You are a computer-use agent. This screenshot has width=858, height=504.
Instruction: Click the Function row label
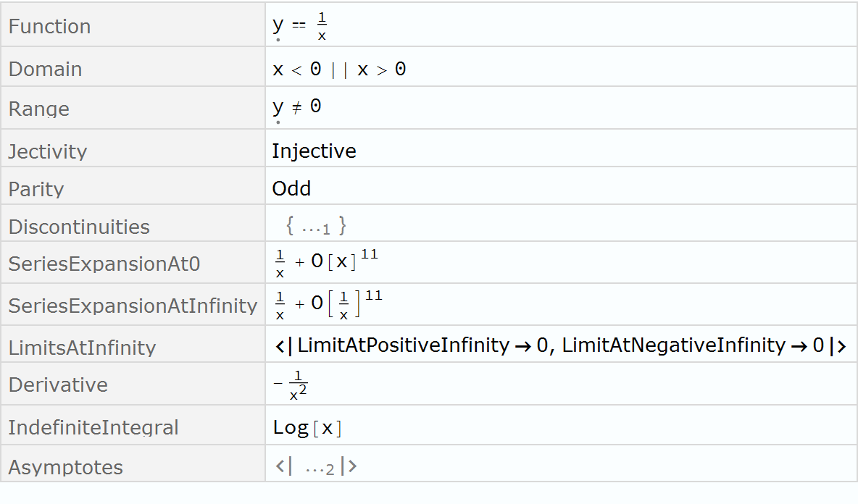[x=49, y=26]
